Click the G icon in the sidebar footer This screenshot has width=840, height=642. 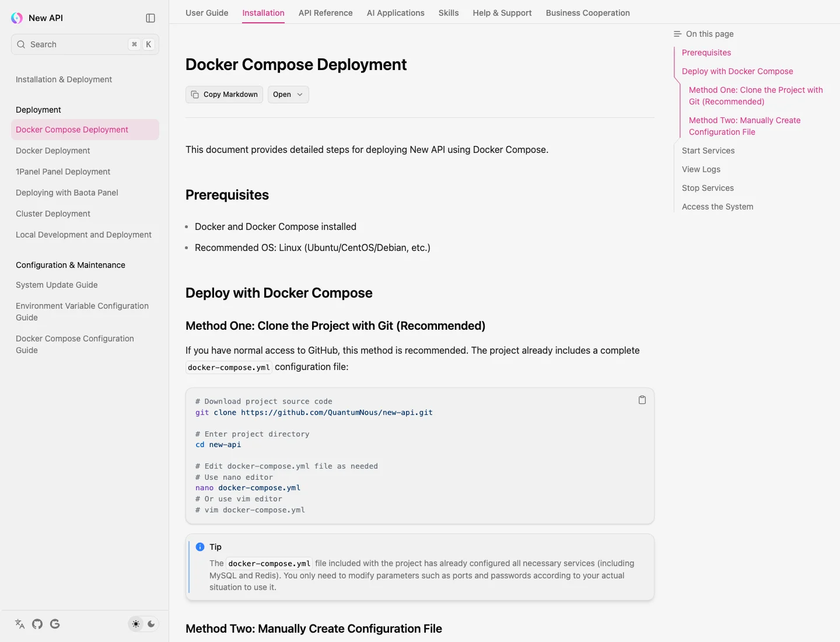pyautogui.click(x=55, y=624)
